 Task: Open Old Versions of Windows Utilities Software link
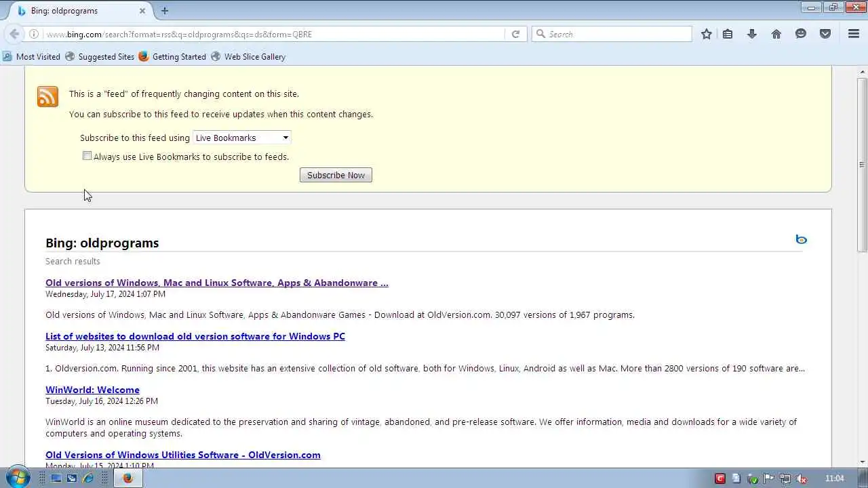coord(183,455)
